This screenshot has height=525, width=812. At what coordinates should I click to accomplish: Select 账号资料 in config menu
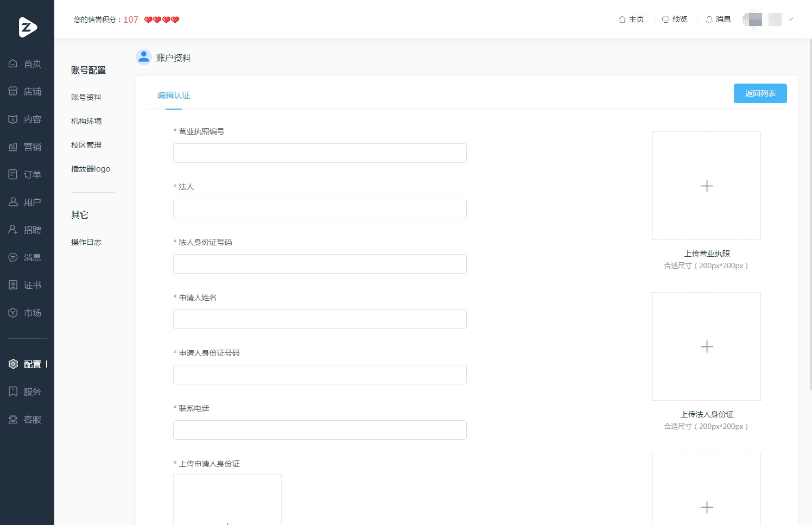point(86,97)
